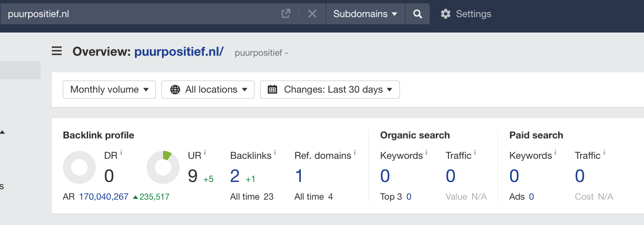Click the DR value 0
The image size is (644, 225).
[x=109, y=176]
